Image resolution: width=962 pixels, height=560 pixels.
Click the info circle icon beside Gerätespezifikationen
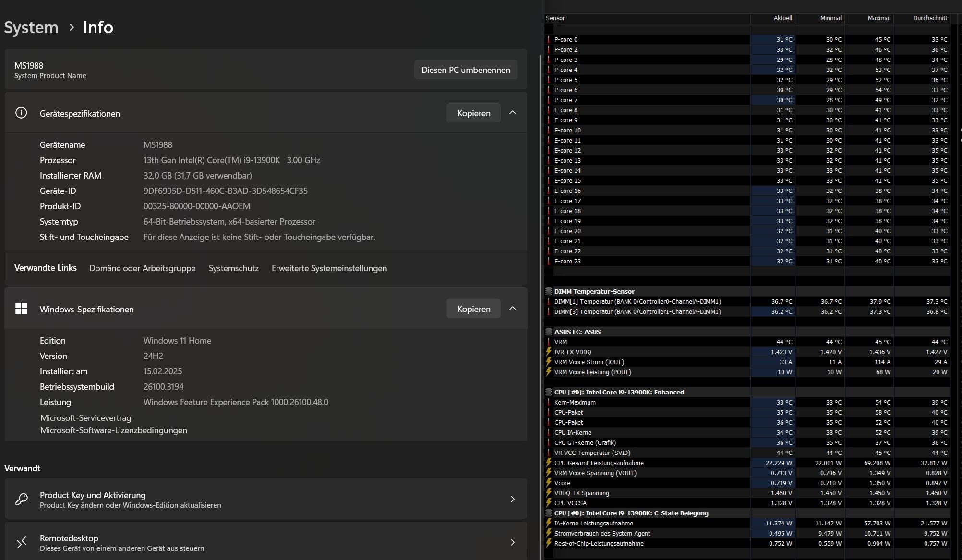click(21, 113)
